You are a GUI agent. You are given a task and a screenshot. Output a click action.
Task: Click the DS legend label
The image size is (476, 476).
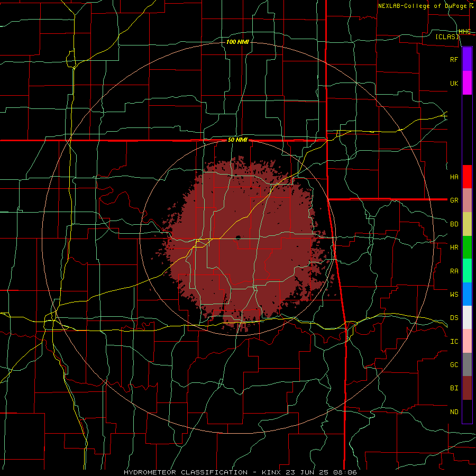[x=454, y=317]
